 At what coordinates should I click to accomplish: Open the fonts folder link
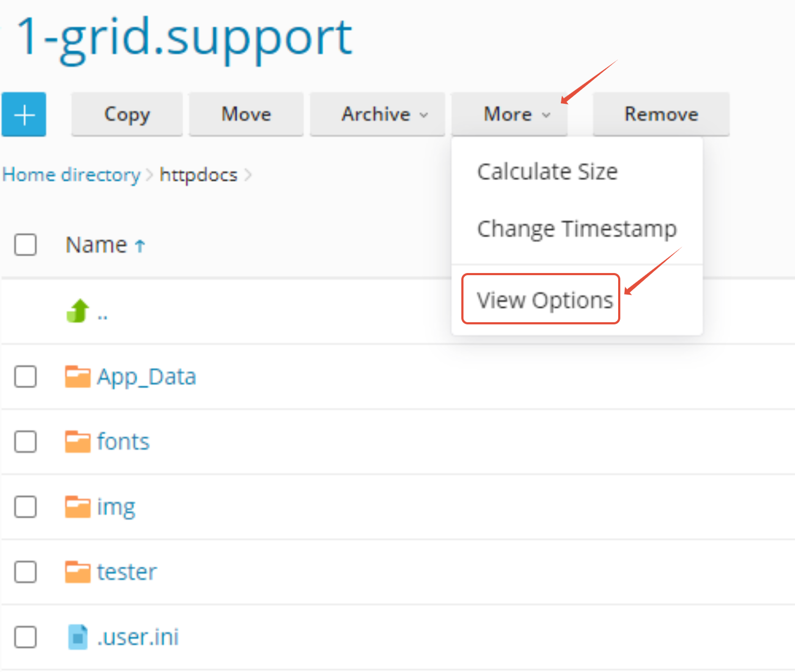click(x=123, y=442)
